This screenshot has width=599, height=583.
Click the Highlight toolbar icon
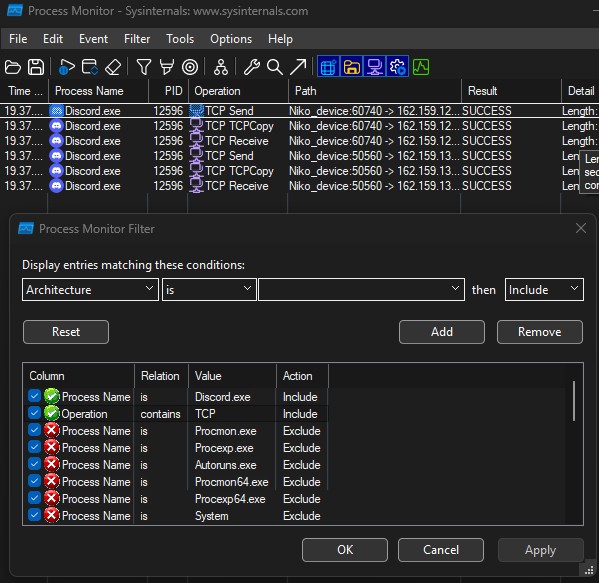point(167,67)
